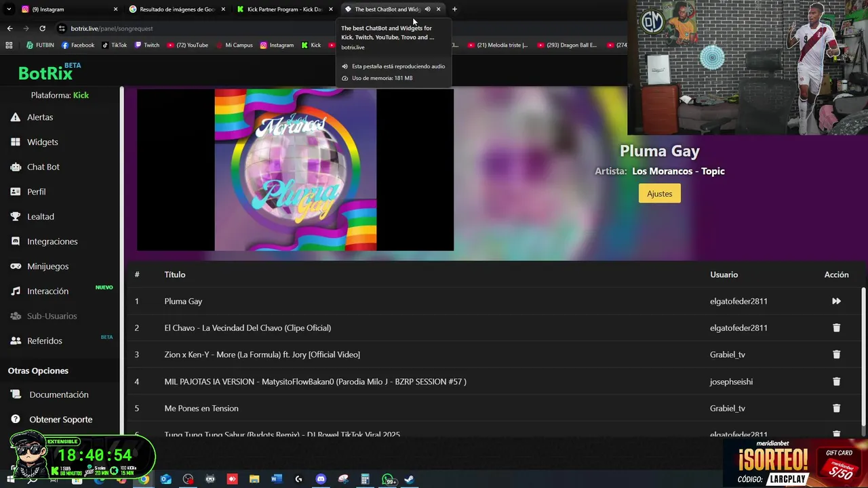Viewport: 868px width, 488px height.
Task: Open the Integraciones section
Action: point(52,241)
